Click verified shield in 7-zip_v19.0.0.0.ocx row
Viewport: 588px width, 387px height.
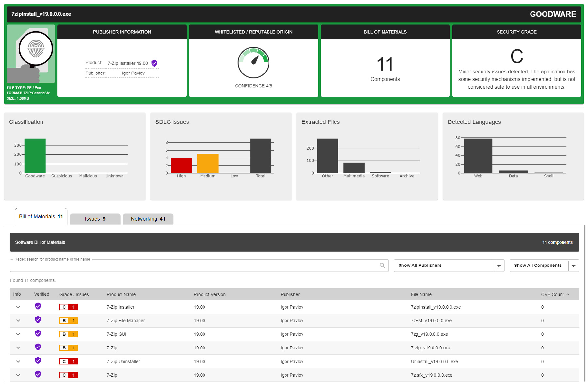[38, 347]
